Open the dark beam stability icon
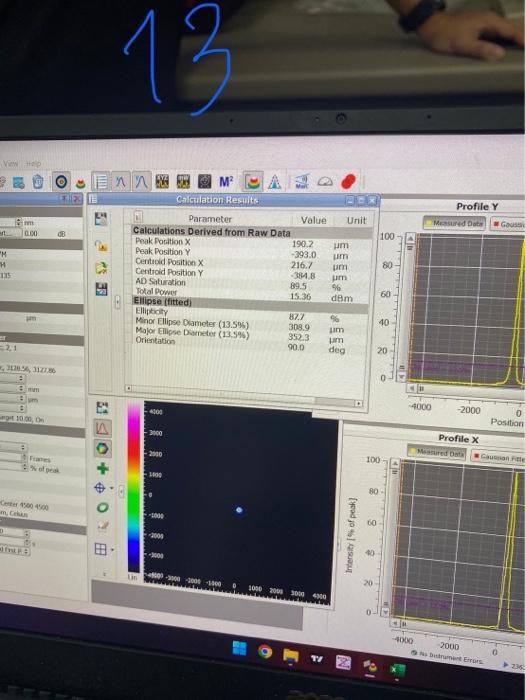Viewport: 525px width, 700px height. click(204, 182)
